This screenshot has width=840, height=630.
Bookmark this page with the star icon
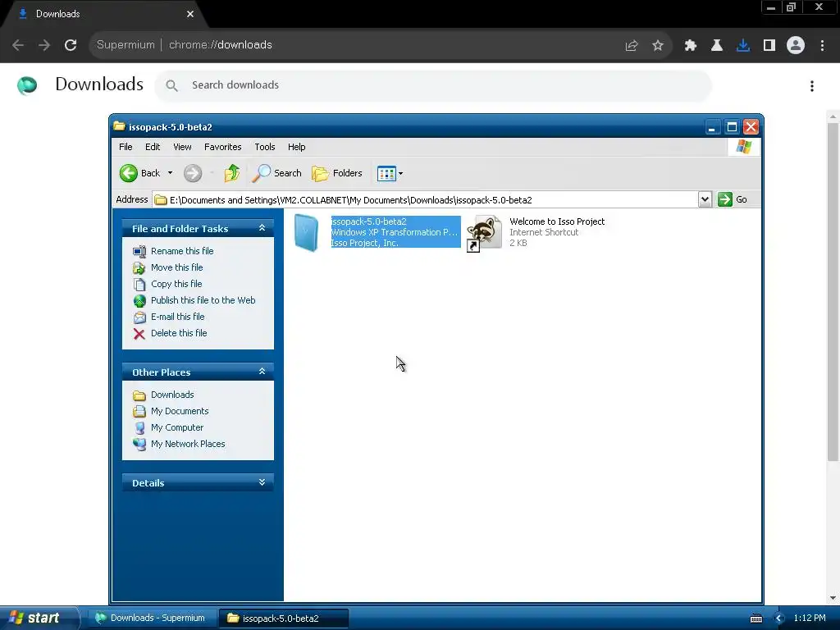(x=658, y=46)
